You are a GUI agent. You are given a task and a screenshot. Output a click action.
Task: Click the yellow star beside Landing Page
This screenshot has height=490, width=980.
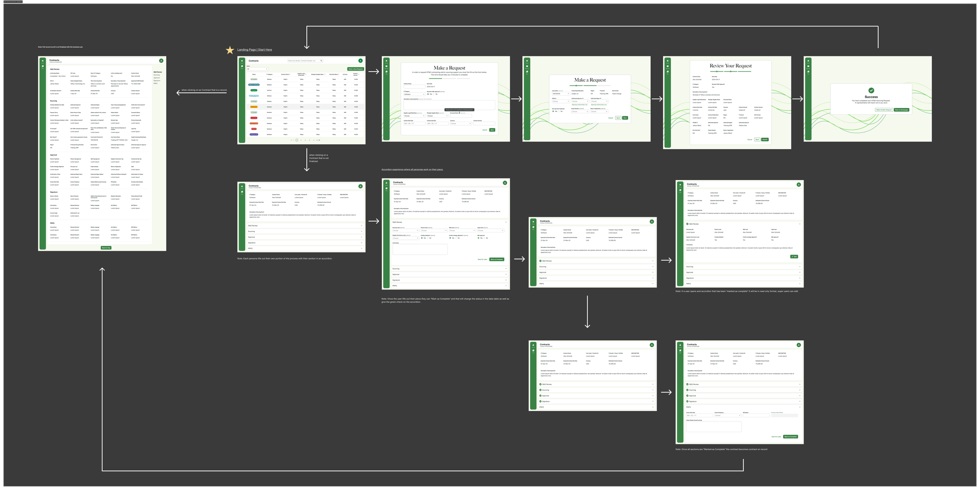[x=230, y=50]
